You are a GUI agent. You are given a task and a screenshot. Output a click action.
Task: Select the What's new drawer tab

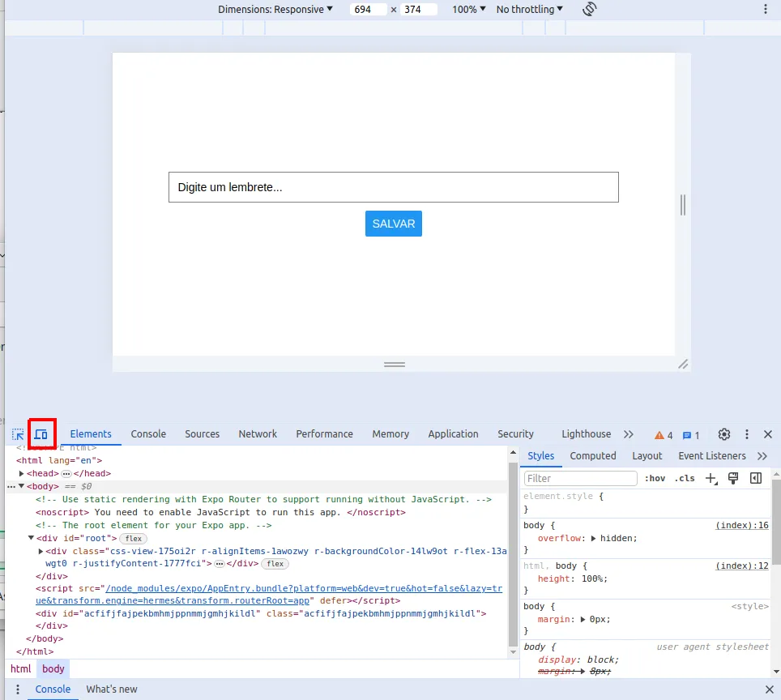pos(112,689)
